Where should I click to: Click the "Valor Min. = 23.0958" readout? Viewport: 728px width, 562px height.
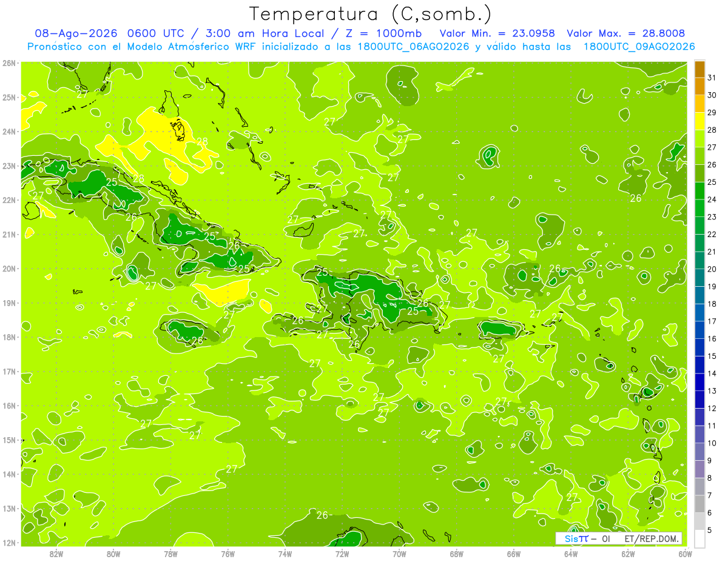coord(497,33)
